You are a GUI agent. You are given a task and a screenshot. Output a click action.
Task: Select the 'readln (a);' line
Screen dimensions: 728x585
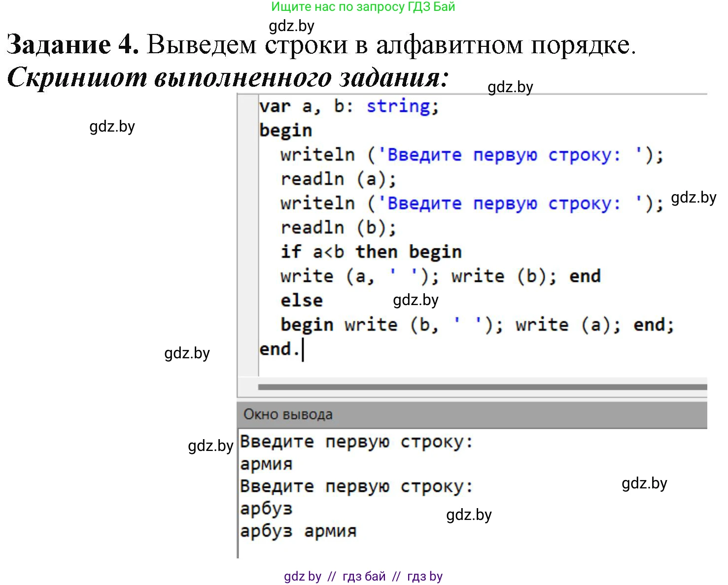click(x=335, y=178)
